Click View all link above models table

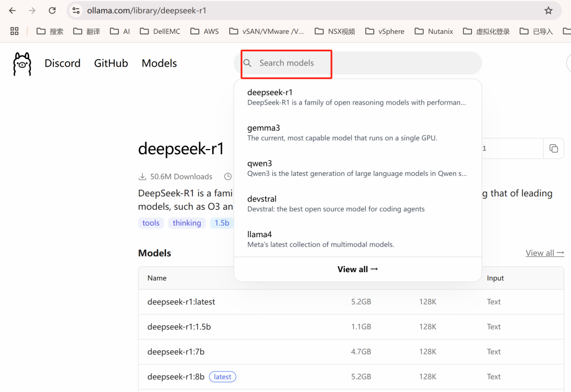(x=545, y=253)
